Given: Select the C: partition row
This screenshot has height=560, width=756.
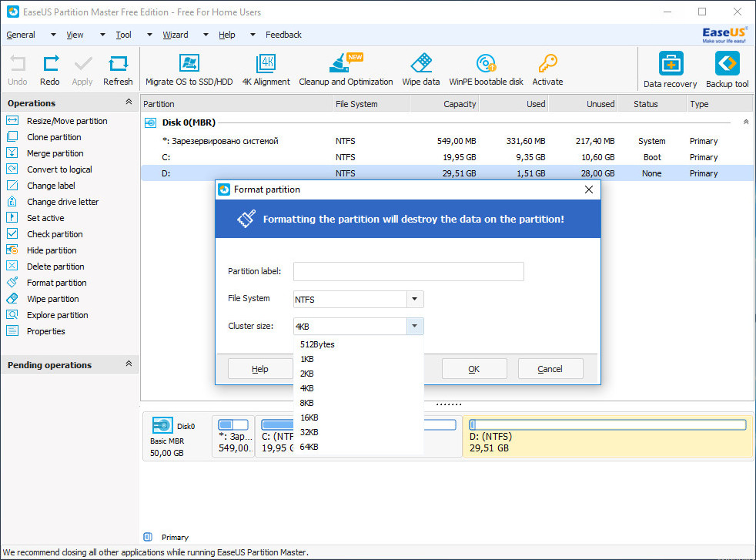Looking at the screenshot, I should [447, 157].
